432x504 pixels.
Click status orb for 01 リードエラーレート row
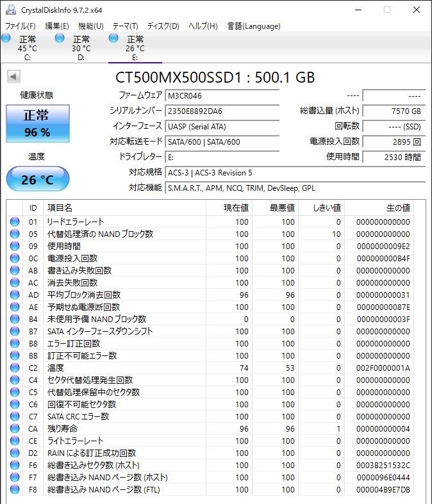pos(15,222)
